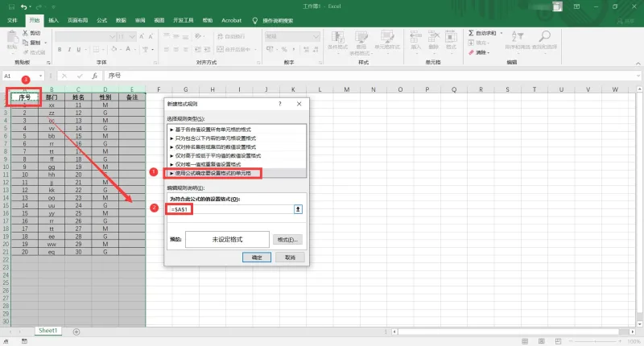Click the 取消 (Cancel) button in dialog

coord(291,257)
